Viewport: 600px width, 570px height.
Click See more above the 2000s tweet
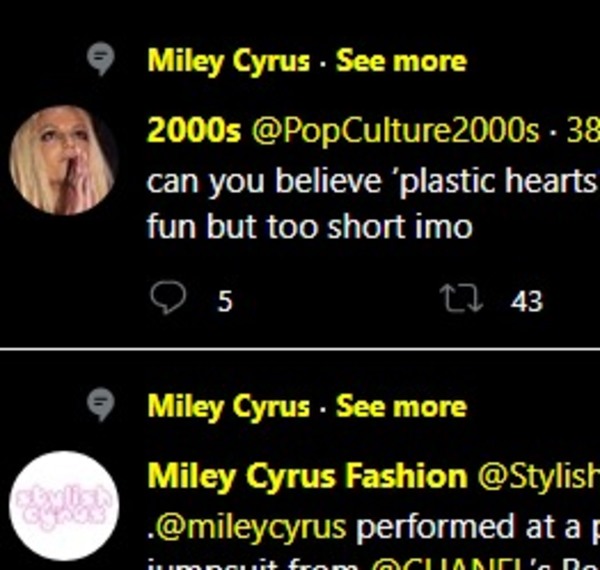tap(401, 61)
